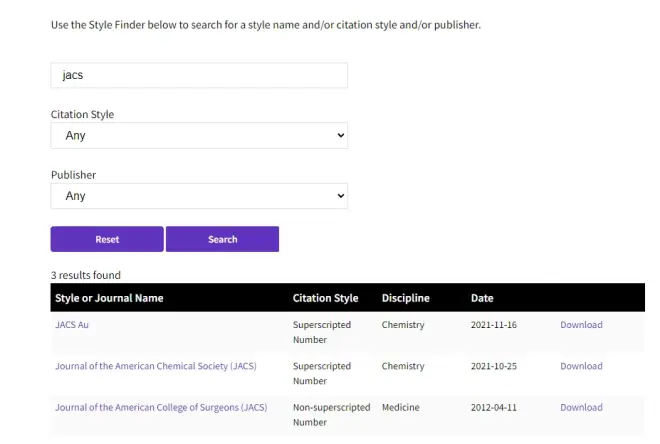The image size is (660, 444).
Task: Download the American College of Surgeons style
Action: pyautogui.click(x=581, y=407)
